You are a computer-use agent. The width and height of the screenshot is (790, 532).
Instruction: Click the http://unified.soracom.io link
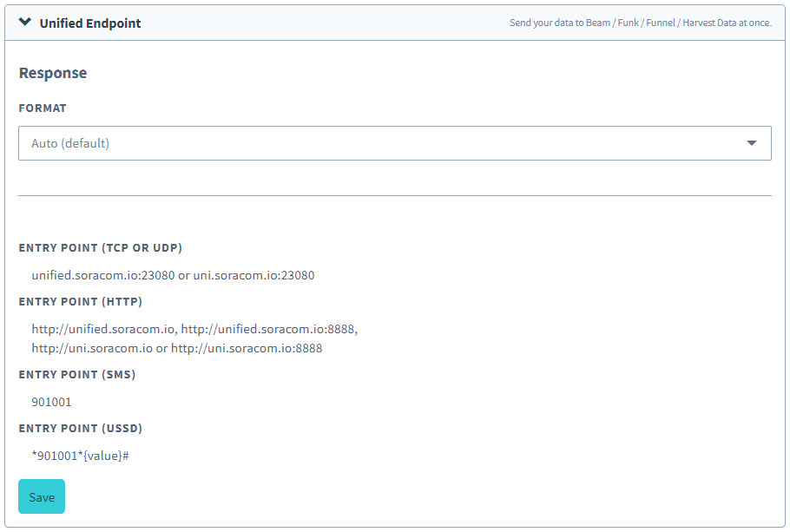click(95, 329)
